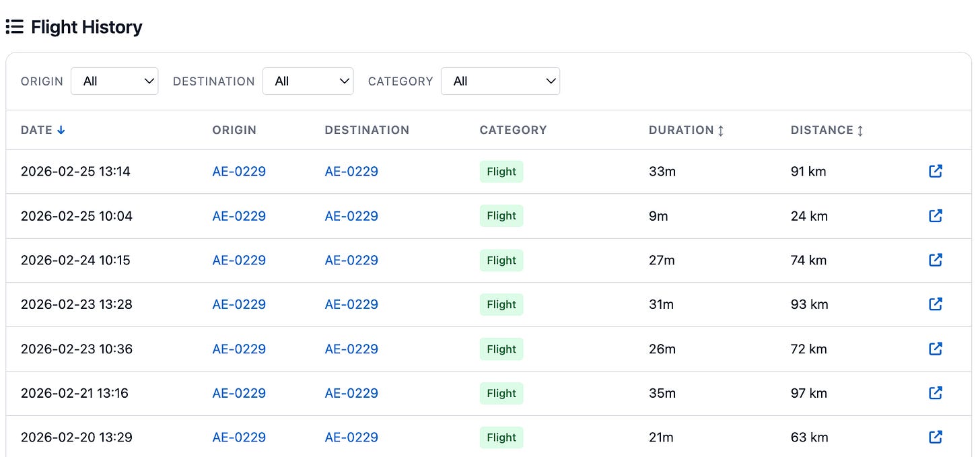Click the 21m duration cell

[661, 437]
